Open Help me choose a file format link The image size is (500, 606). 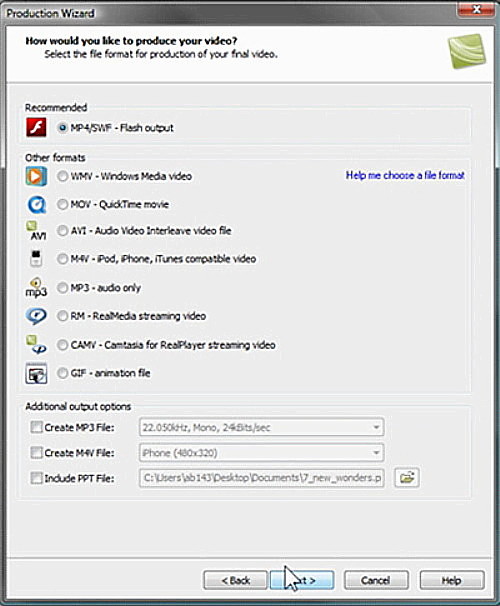pyautogui.click(x=405, y=175)
